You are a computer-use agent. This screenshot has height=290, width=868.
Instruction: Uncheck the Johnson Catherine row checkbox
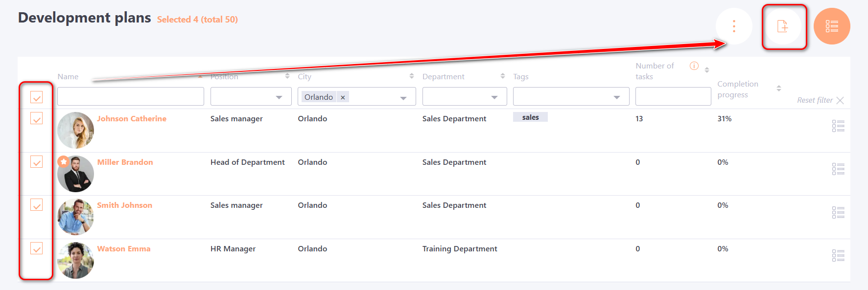click(37, 118)
